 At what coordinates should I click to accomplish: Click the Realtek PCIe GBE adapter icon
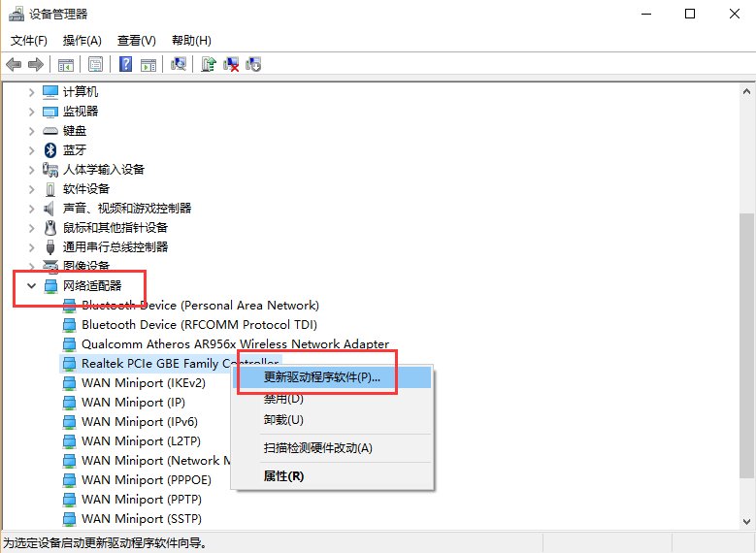tap(70, 364)
